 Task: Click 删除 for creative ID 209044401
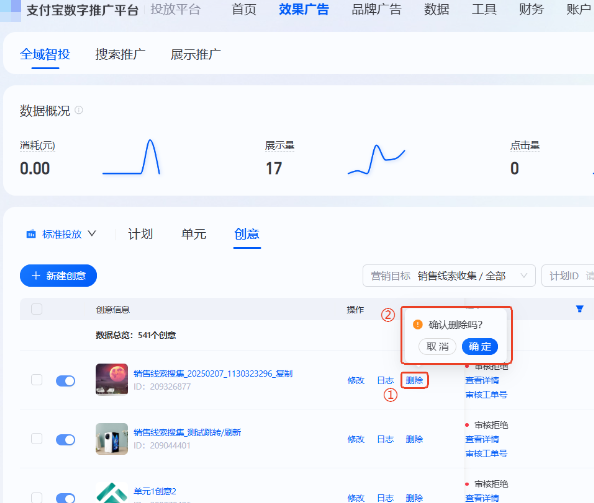click(414, 439)
